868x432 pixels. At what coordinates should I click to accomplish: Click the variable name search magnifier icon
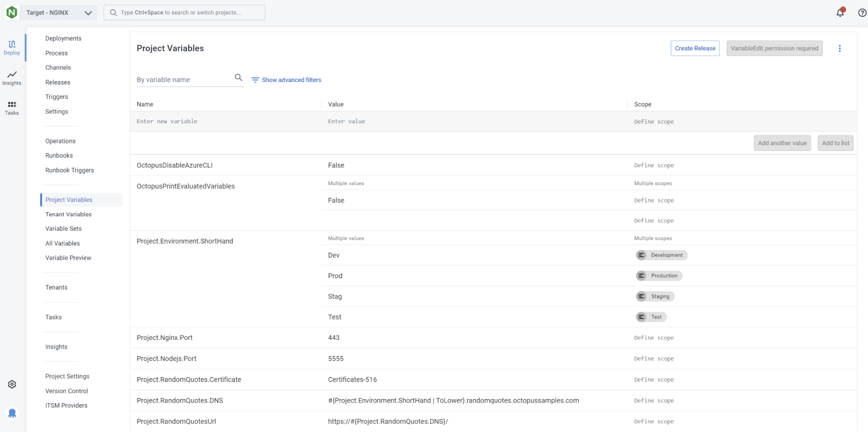click(x=238, y=78)
